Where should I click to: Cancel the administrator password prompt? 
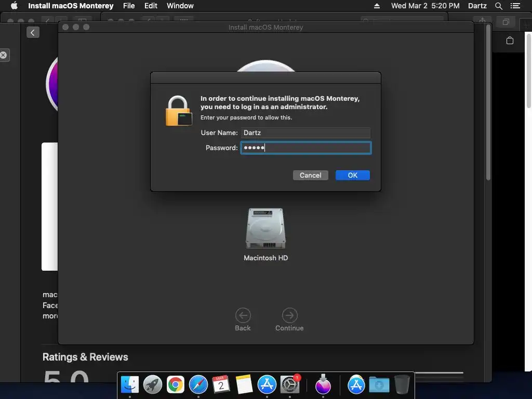pos(311,176)
